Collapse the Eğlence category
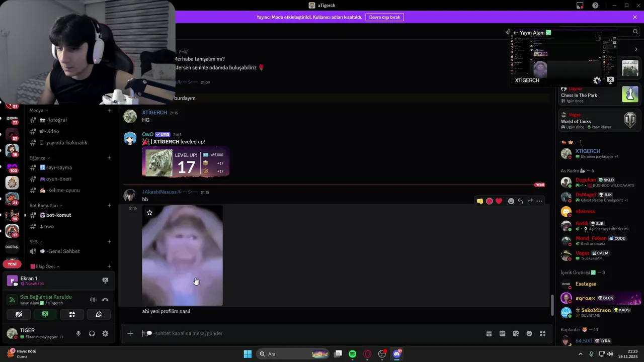 40,158
